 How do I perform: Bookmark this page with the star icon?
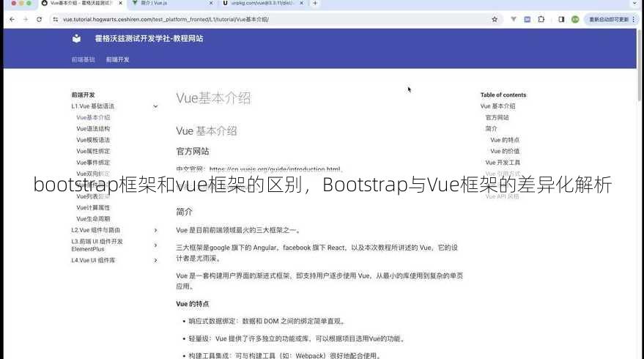click(495, 19)
